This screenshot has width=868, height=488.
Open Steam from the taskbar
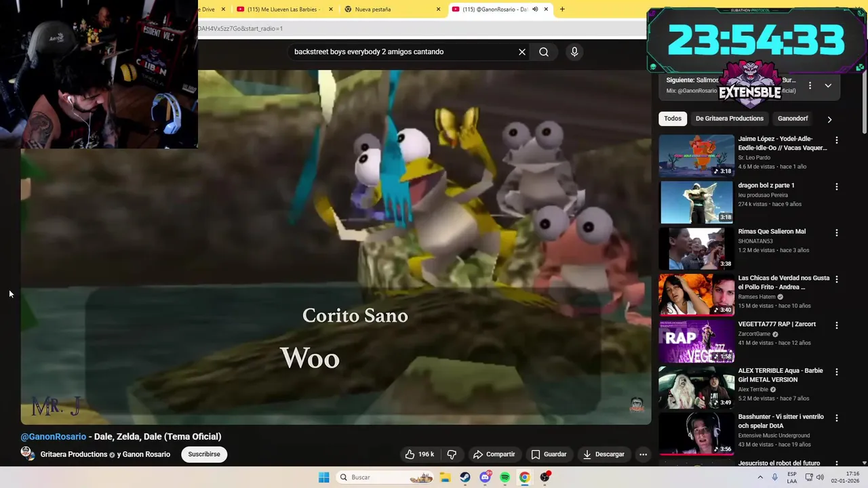tap(465, 477)
